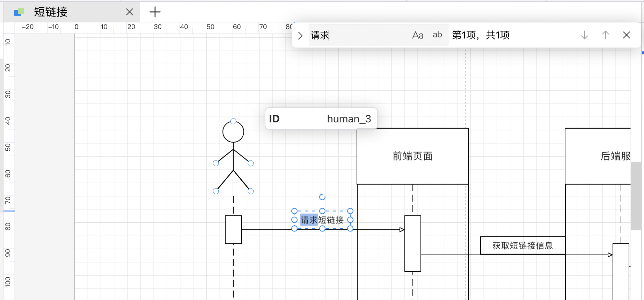Toggle the ab whole-word match option
Image resolution: width=644 pixels, height=300 pixels.
point(437,35)
